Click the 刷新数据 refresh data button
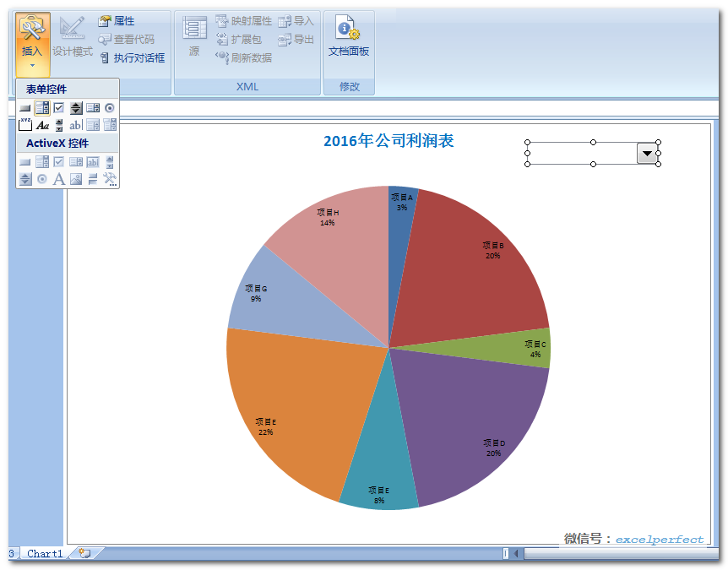728x570 pixels. pyautogui.click(x=244, y=58)
